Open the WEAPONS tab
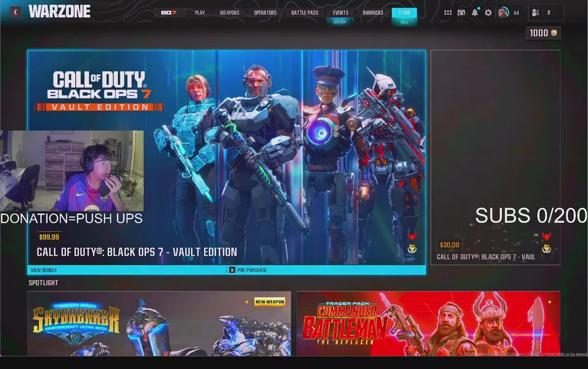The width and height of the screenshot is (588, 369). pyautogui.click(x=229, y=13)
